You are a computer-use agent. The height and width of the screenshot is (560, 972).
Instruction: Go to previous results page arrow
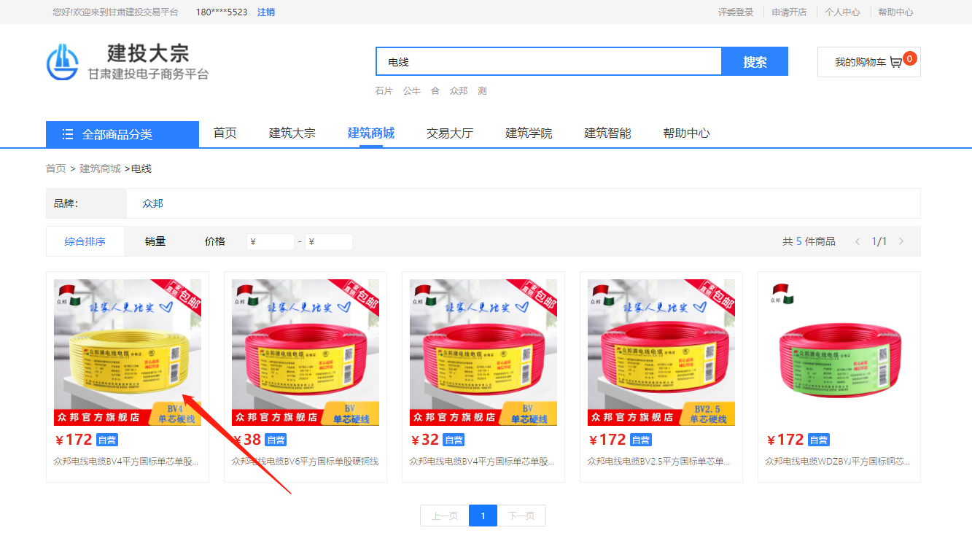tap(858, 241)
